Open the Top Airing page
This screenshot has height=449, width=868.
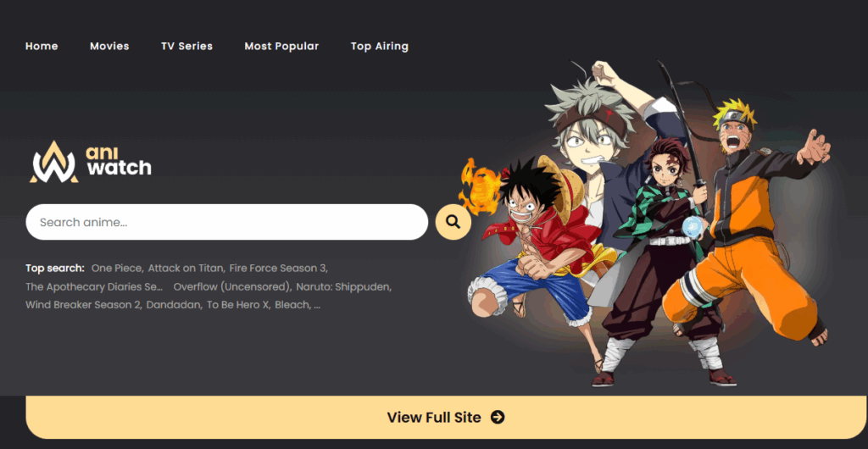380,47
